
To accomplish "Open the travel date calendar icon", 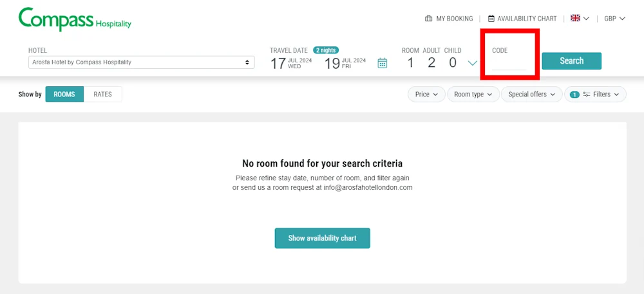I will 383,63.
